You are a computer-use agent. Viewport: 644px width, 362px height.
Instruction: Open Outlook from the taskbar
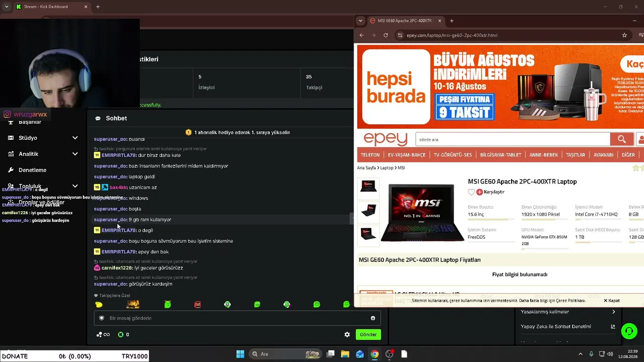click(x=360, y=354)
